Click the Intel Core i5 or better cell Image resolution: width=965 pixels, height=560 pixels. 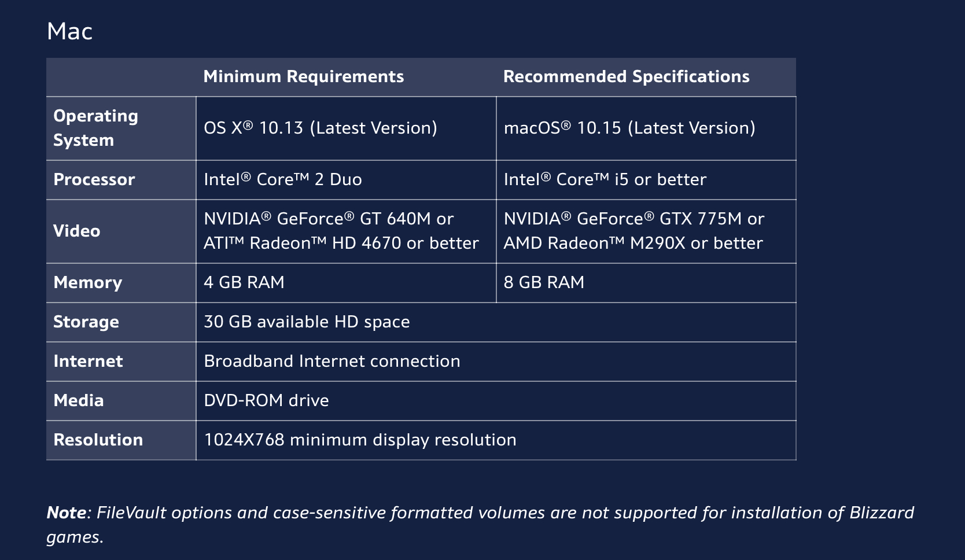pos(605,180)
